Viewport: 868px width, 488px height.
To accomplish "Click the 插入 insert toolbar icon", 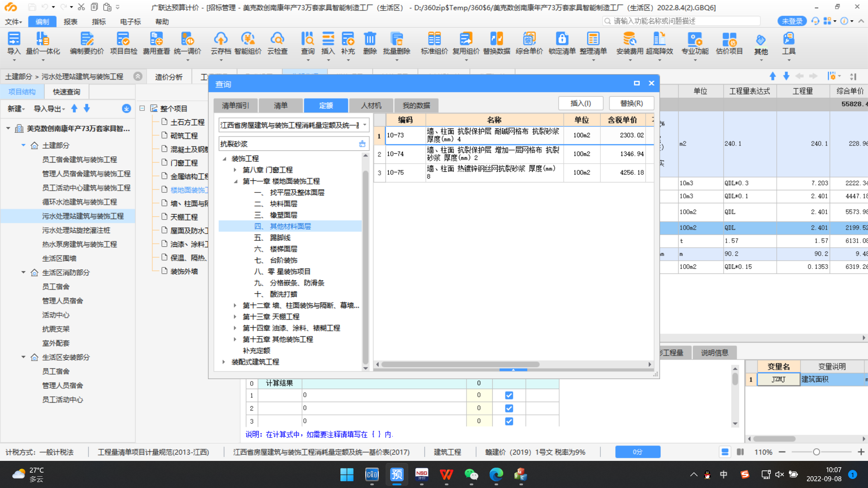I will (x=328, y=44).
